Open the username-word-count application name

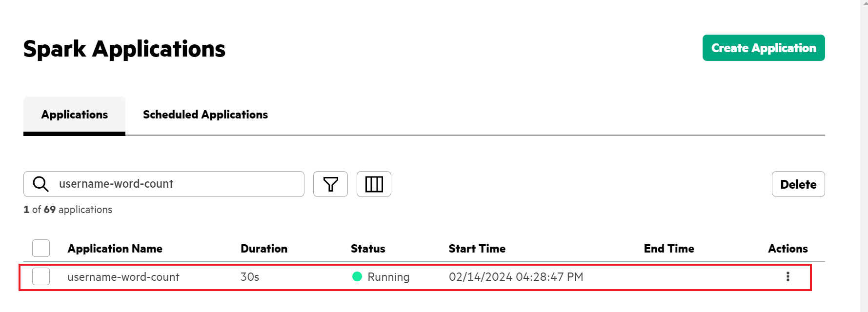tap(123, 277)
